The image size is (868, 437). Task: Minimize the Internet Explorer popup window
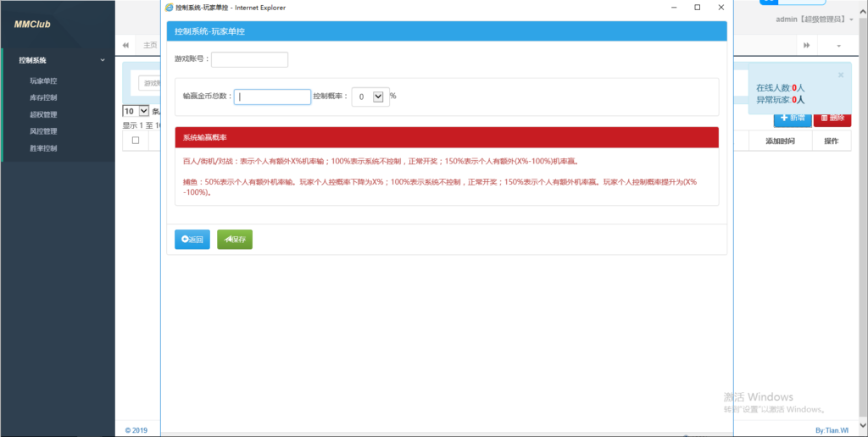pyautogui.click(x=672, y=8)
